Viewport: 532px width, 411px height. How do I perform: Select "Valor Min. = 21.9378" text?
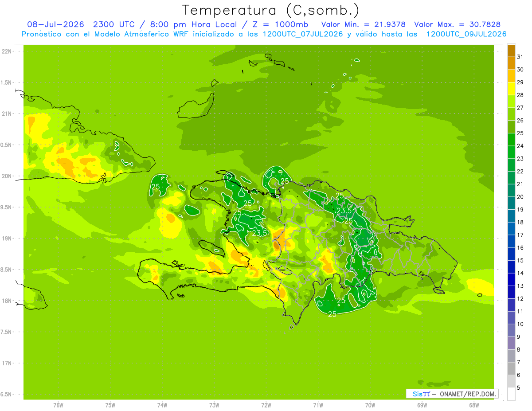pyautogui.click(x=363, y=24)
